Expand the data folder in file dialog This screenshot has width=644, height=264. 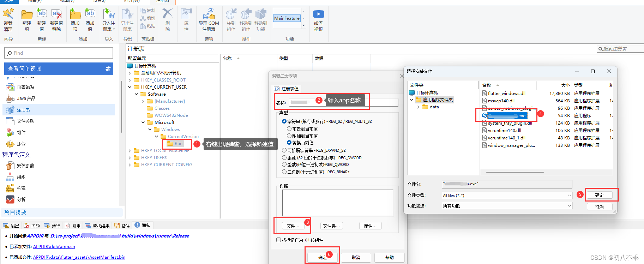[x=418, y=107]
